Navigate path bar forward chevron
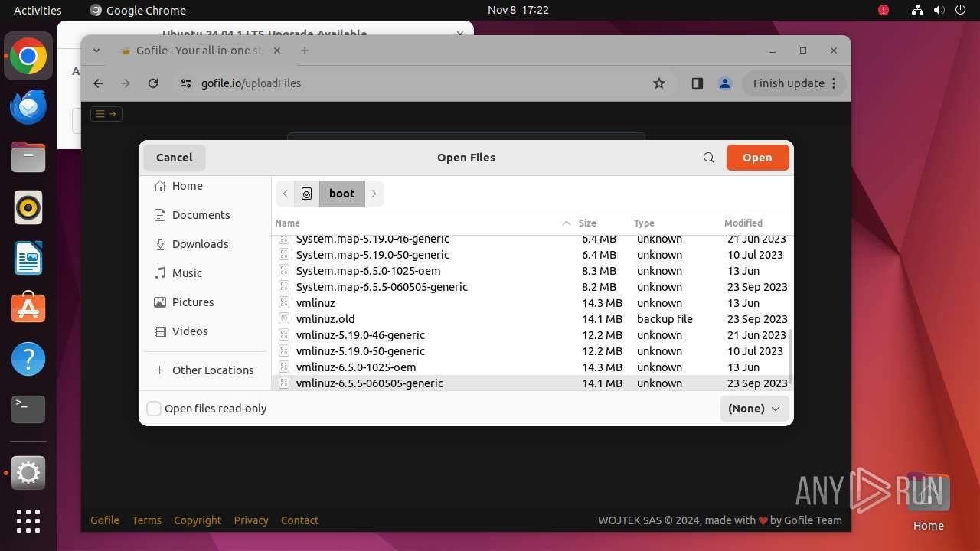This screenshot has width=980, height=551. (374, 194)
